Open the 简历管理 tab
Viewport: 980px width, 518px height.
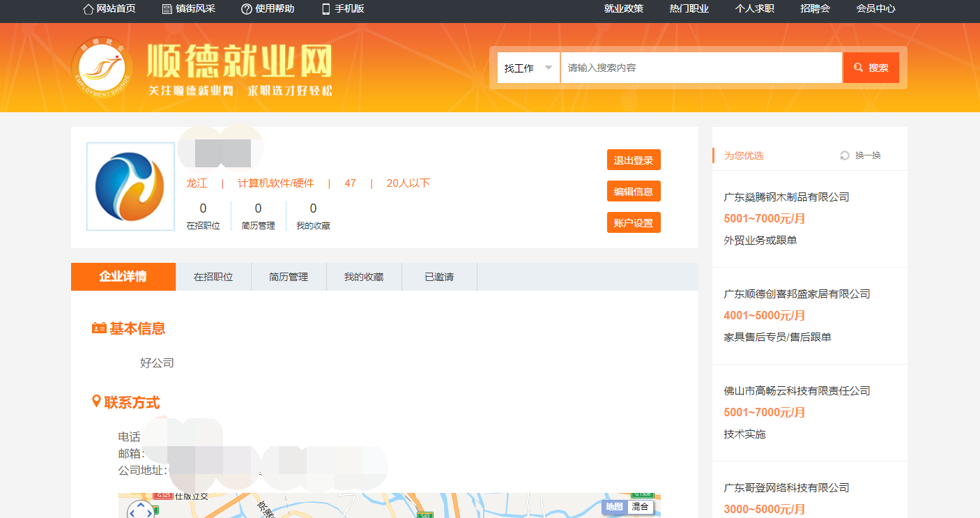(289, 277)
